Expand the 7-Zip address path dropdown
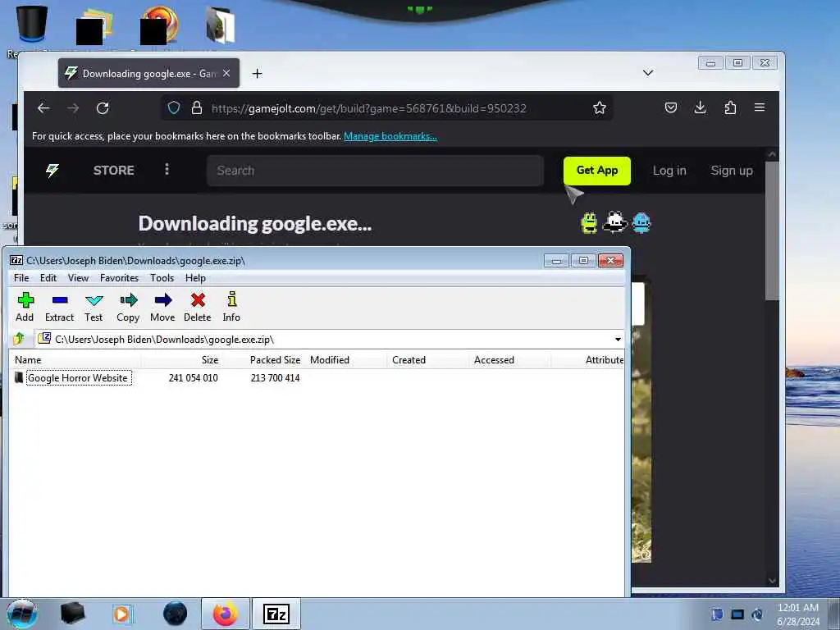The image size is (840, 630). (x=618, y=339)
